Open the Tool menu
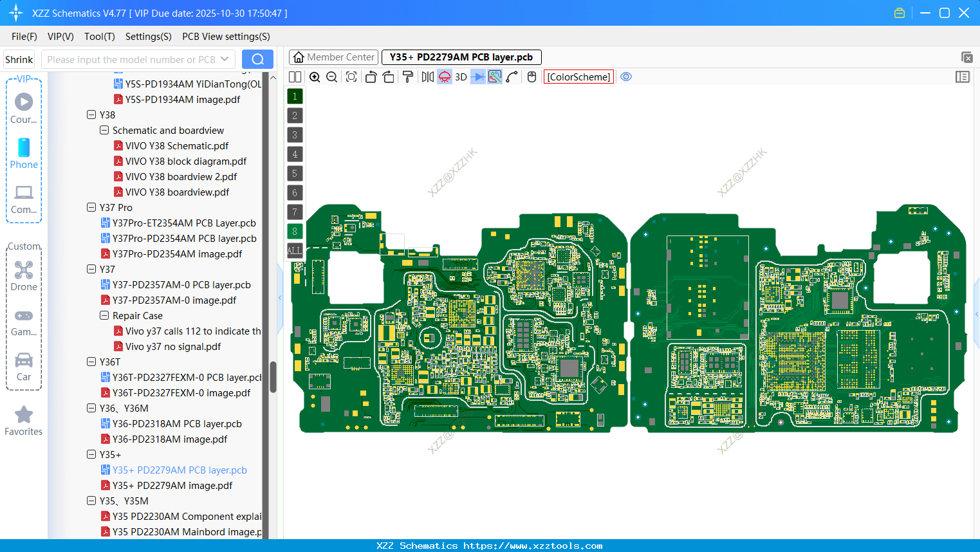Screen dimensions: 980x552 pyautogui.click(x=99, y=37)
